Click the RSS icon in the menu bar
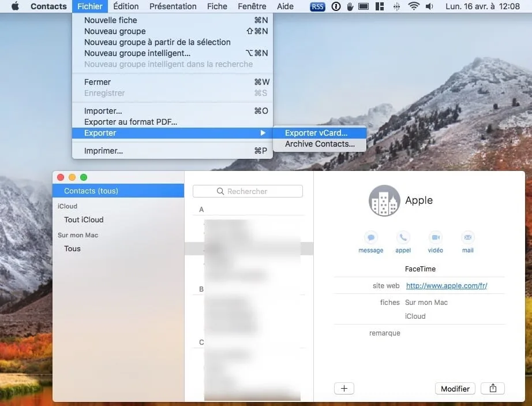This screenshot has height=406, width=532. 317,6
